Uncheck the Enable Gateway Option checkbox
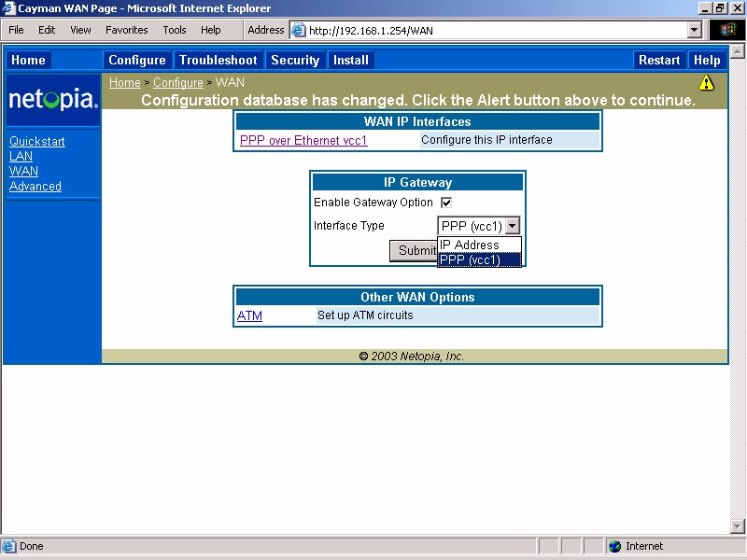 [446, 203]
